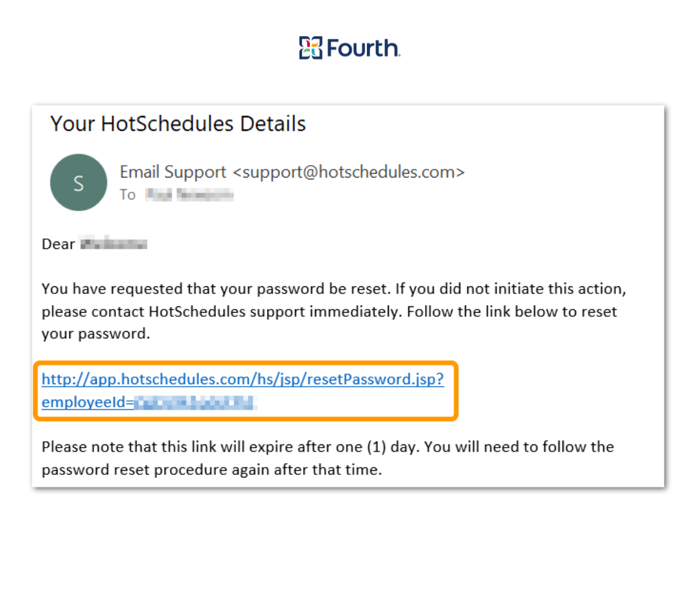Click the blurred employee ID value
Viewport: 700px width, 596px height.
point(195,403)
